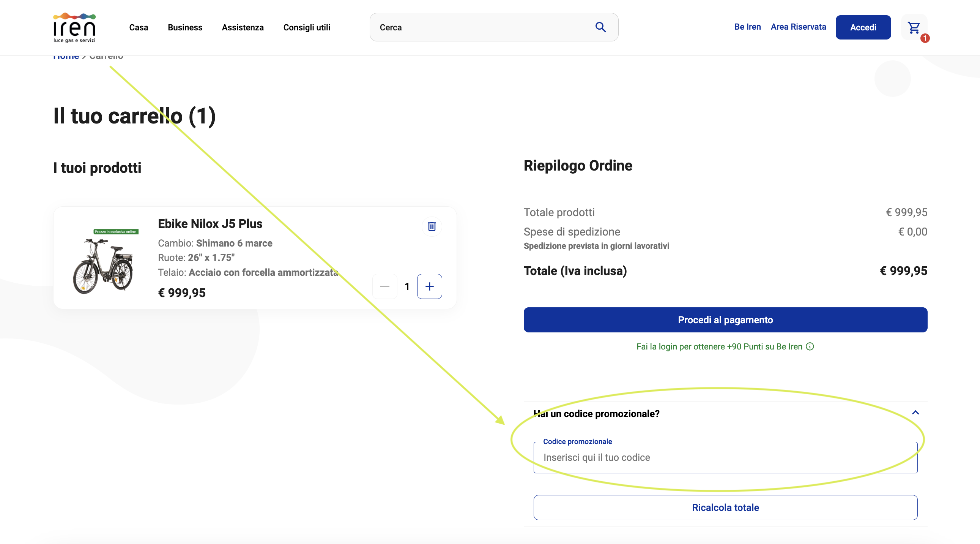Click the € 0,00 shipping cost value
This screenshot has height=544, width=980.
[x=912, y=231]
